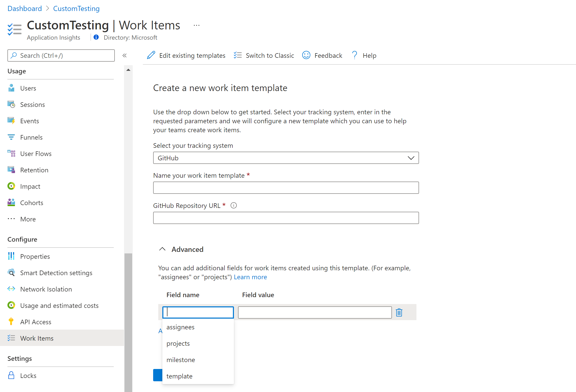
Task: Collapse the Advanced section chevron
Action: [x=162, y=249]
